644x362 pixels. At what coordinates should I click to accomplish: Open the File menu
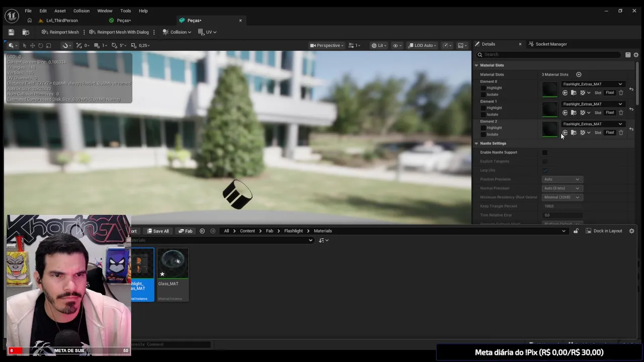pyautogui.click(x=28, y=11)
